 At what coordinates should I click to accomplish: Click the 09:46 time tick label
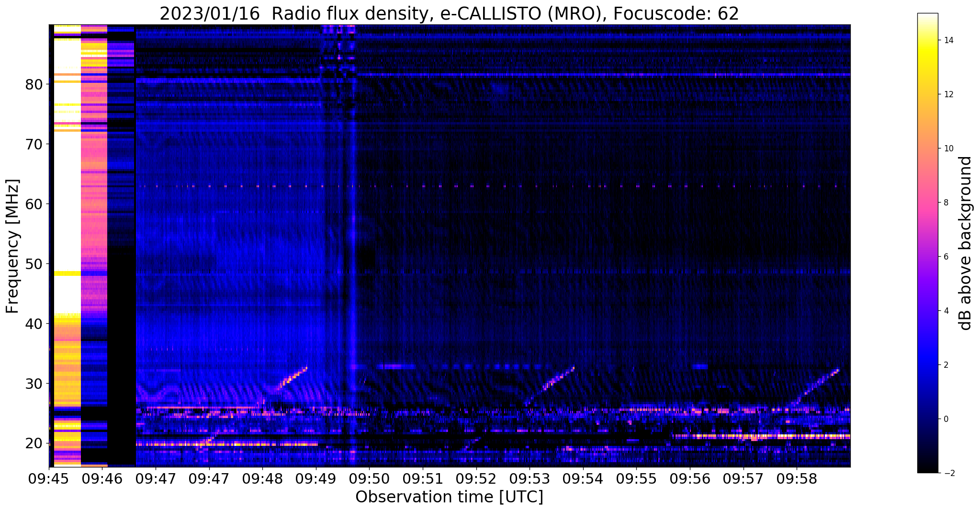[x=102, y=478]
